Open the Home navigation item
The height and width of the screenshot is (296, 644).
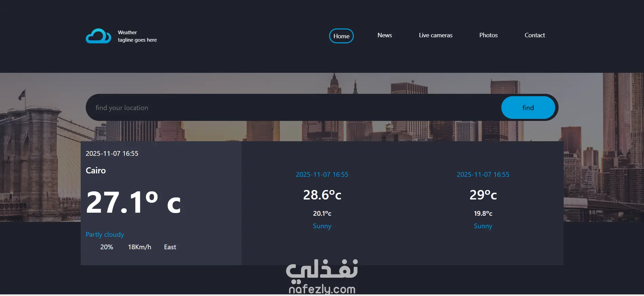pyautogui.click(x=341, y=36)
